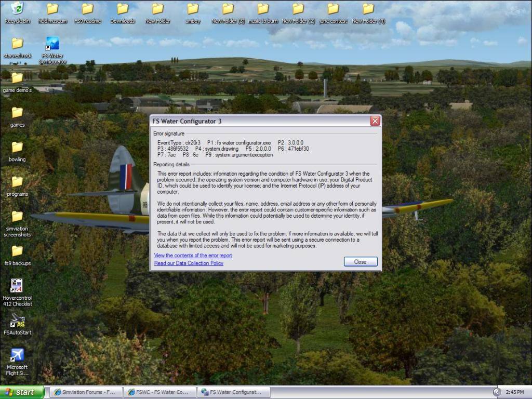Click the Reporting details heading in the dialog
The image size is (532, 399).
point(171,165)
